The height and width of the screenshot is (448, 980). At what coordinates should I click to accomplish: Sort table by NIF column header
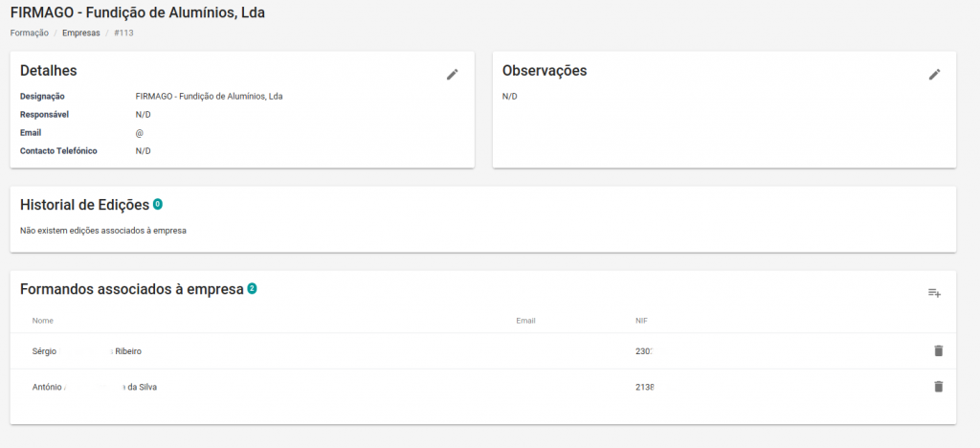coord(641,320)
